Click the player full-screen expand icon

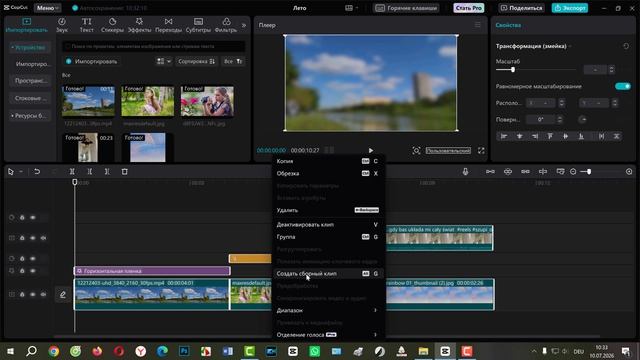pyautogui.click(x=481, y=151)
